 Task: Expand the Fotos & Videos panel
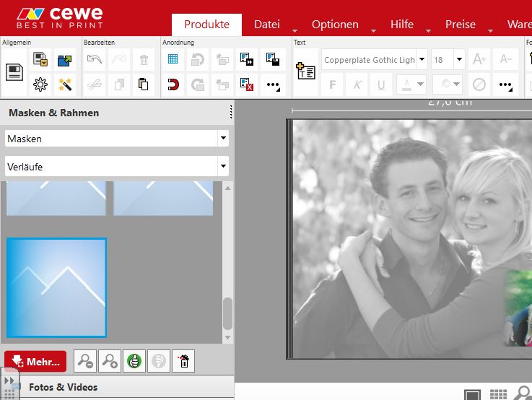tap(63, 387)
